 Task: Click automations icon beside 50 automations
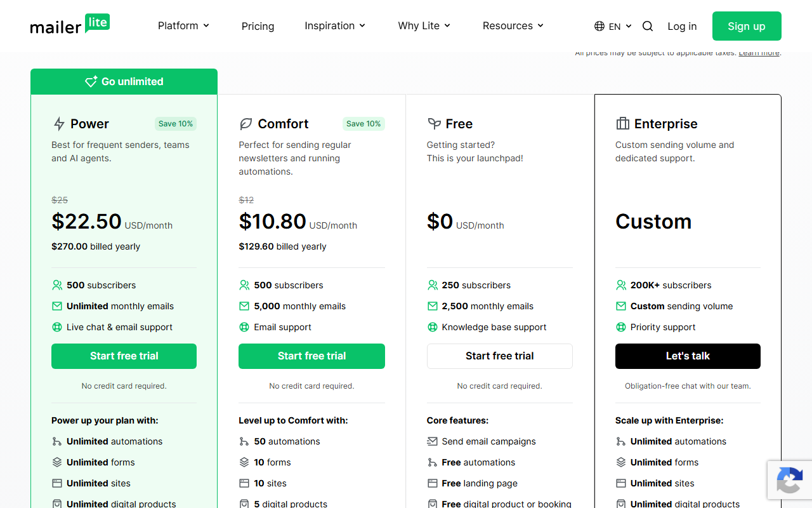(x=244, y=441)
